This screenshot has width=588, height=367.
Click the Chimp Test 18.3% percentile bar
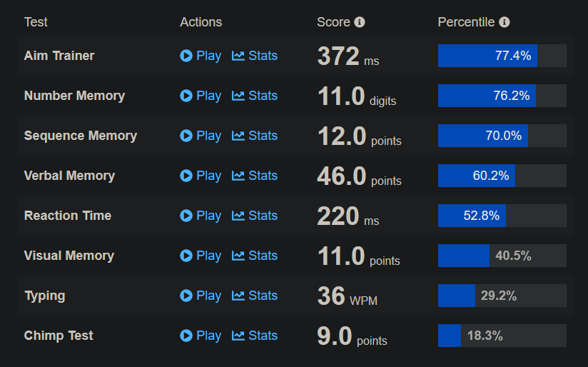tap(502, 336)
